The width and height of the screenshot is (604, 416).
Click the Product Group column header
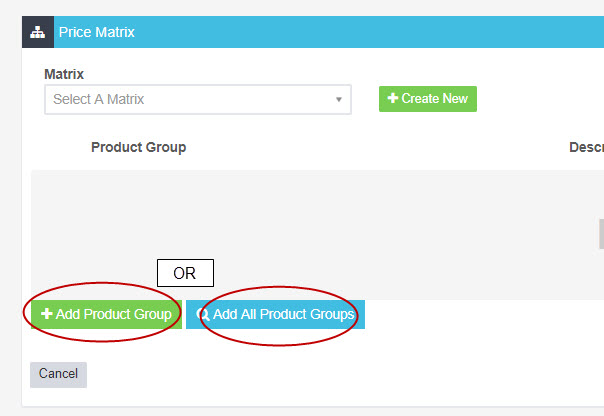click(138, 147)
